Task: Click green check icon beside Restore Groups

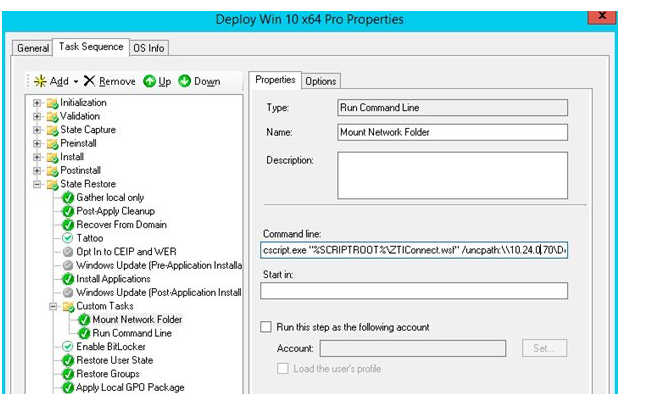Action: (x=68, y=374)
